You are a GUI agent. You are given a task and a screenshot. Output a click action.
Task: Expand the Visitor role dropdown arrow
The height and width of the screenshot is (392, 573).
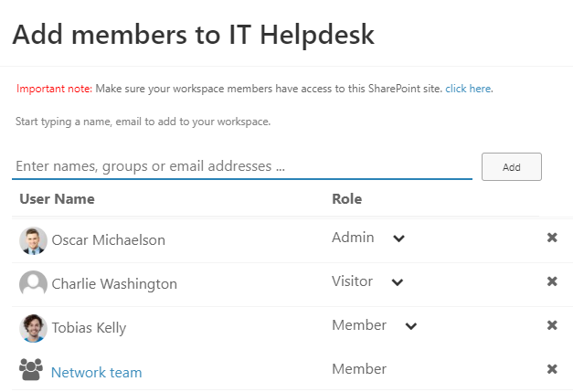click(x=398, y=282)
